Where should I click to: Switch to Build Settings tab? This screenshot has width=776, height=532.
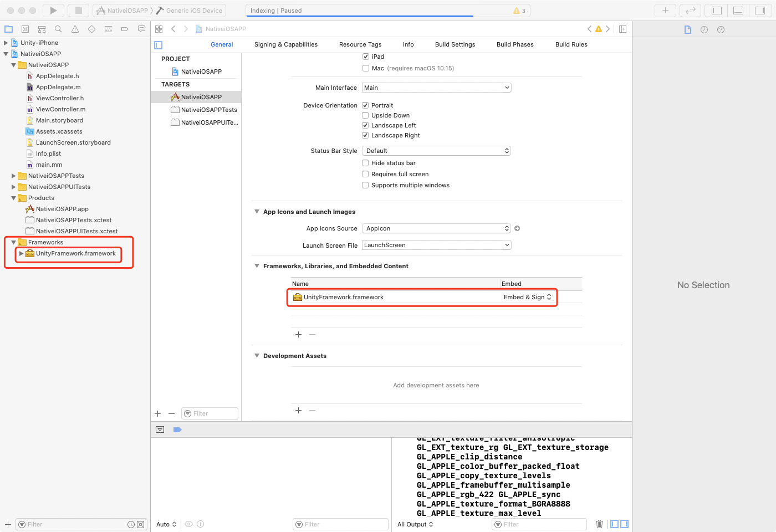455,44
